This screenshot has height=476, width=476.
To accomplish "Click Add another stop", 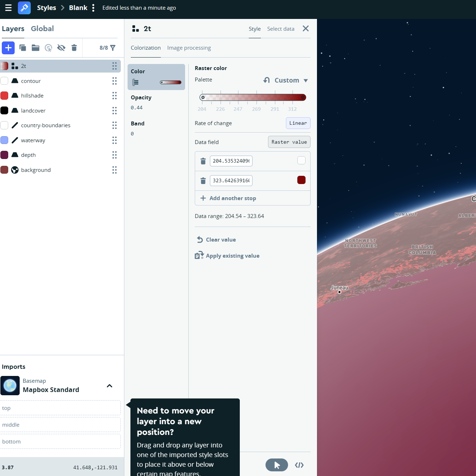I will click(x=232, y=198).
